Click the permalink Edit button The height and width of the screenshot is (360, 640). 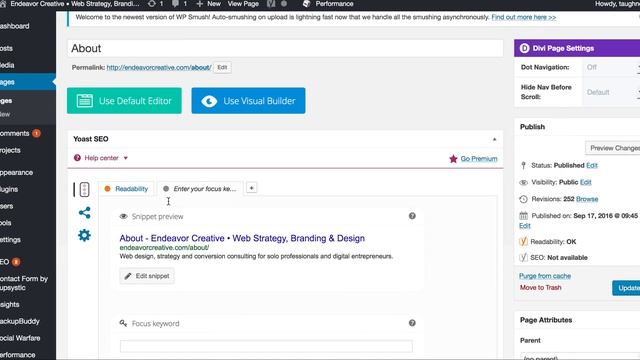coord(222,67)
